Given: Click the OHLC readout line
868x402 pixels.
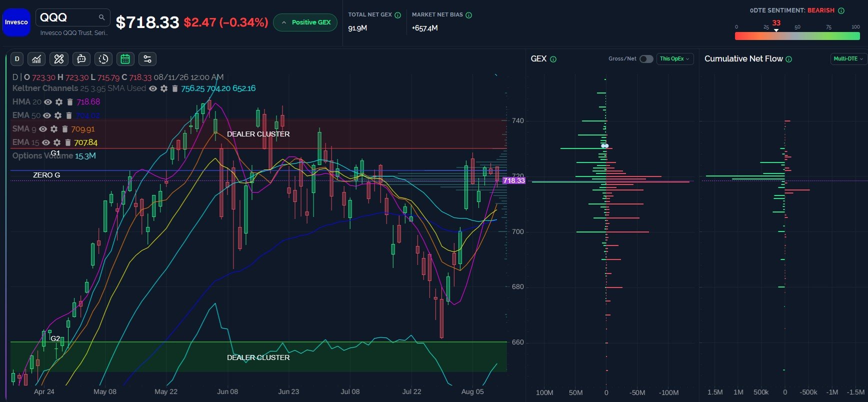Looking at the screenshot, I should tap(118, 77).
